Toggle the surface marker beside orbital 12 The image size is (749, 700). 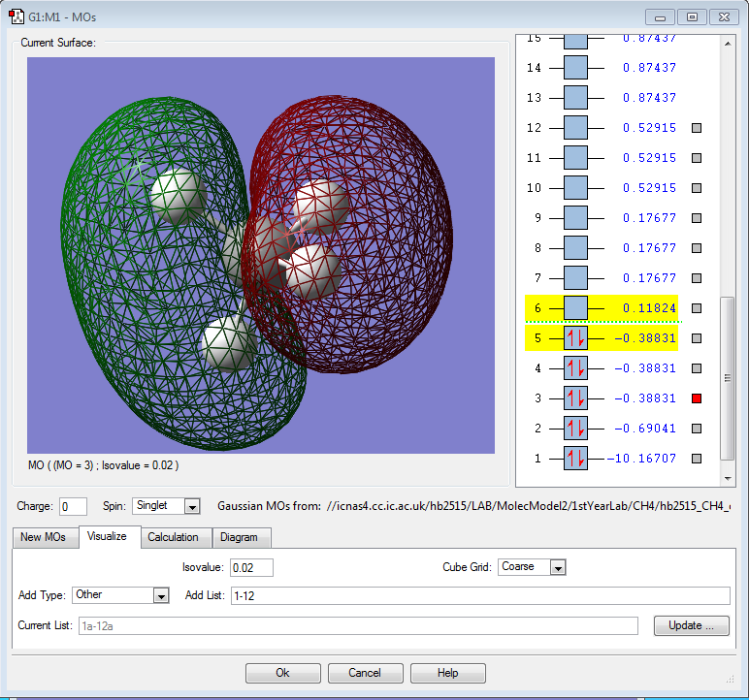(x=696, y=128)
